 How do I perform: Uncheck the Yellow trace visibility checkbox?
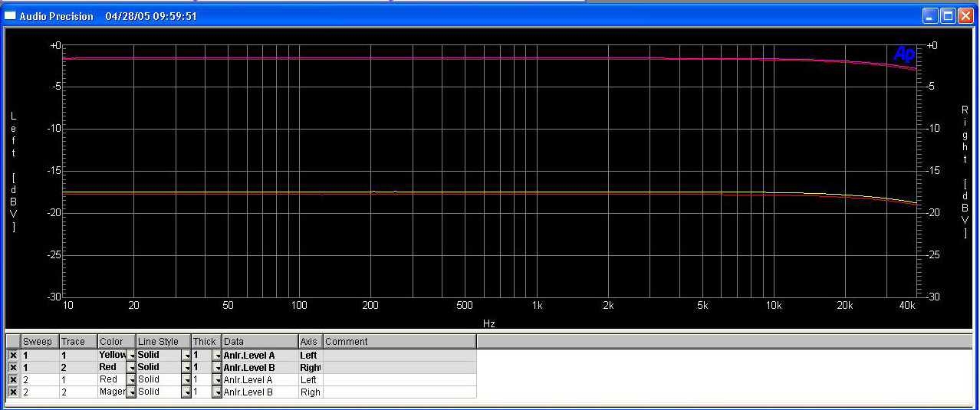(x=12, y=356)
